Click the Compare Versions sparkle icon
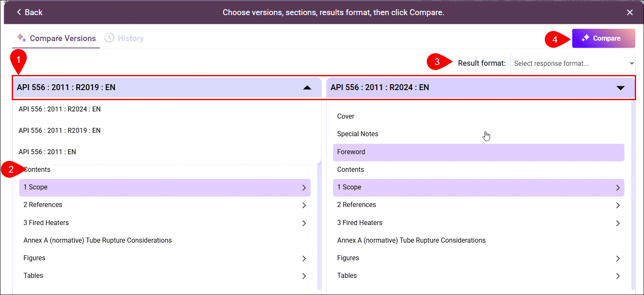This screenshot has height=295, width=644. coord(21,38)
